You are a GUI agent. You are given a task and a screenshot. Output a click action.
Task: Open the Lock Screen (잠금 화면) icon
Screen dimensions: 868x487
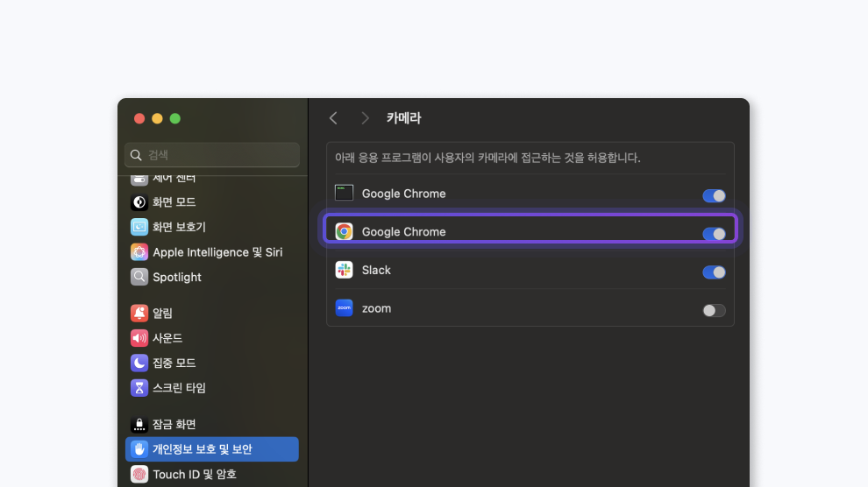click(x=139, y=424)
